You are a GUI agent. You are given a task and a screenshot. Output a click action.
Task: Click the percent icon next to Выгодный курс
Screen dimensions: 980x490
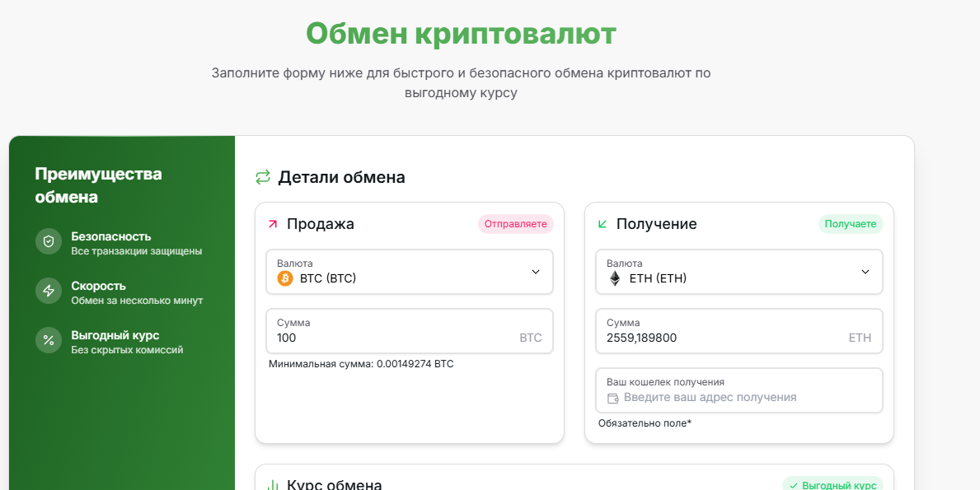48,340
